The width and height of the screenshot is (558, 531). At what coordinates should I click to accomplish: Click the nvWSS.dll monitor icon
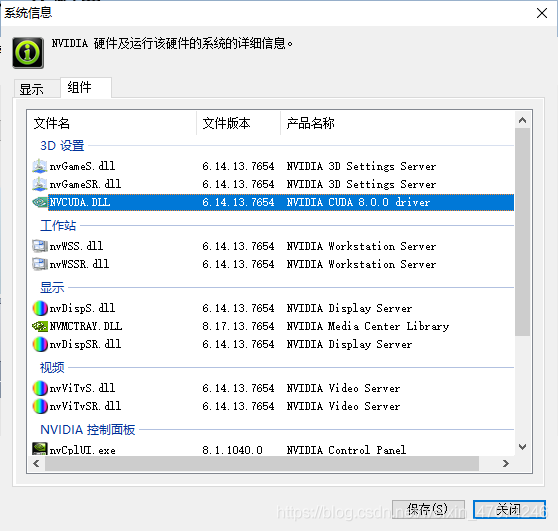coord(40,246)
